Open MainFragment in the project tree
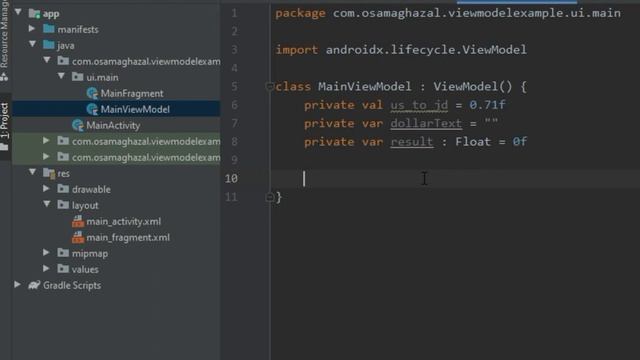The height and width of the screenshot is (360, 640). pos(132,93)
